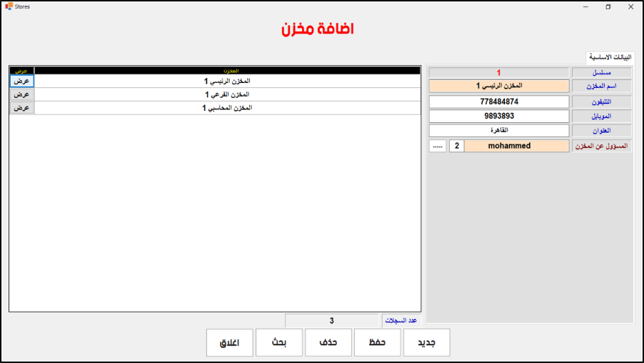Image resolution: width=644 pixels, height=363 pixels.
Task: Click the المخزن column header
Action: point(227,71)
